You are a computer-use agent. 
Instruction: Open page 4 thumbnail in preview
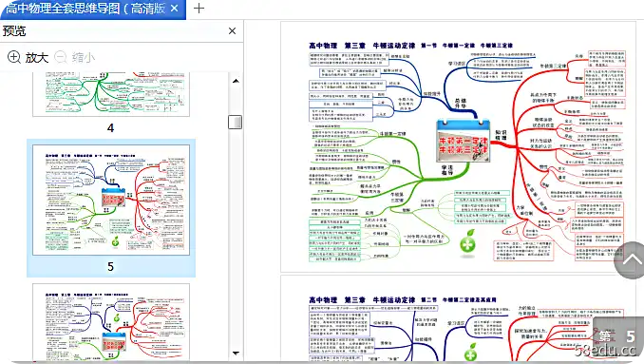[111, 94]
